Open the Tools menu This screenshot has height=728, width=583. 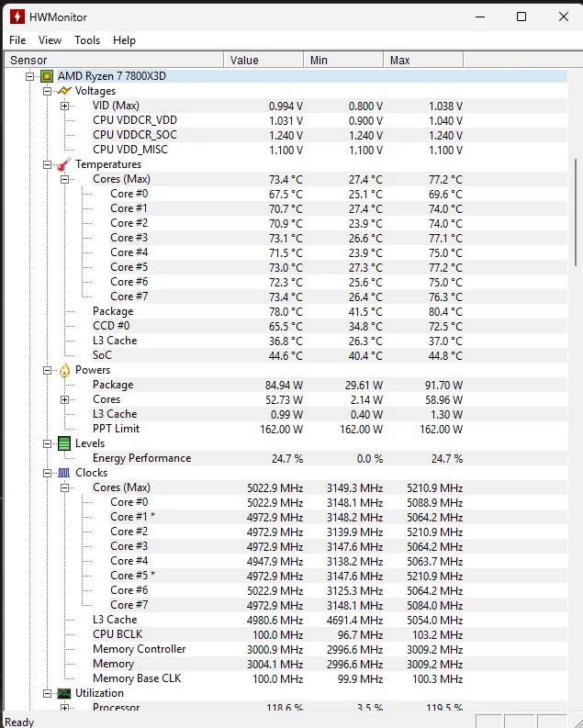coord(87,40)
